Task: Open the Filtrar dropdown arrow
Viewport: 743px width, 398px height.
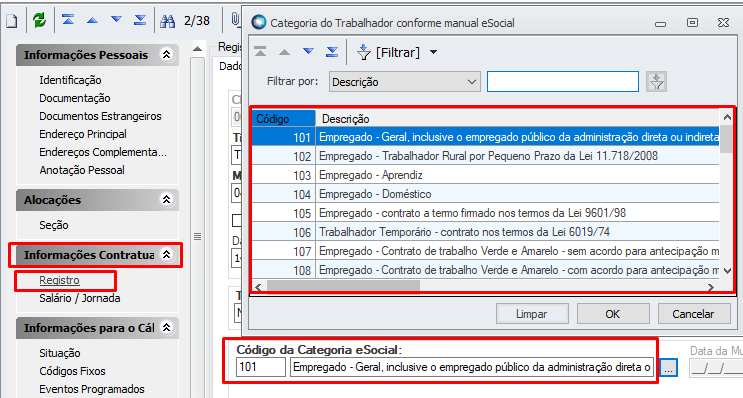Action: [x=433, y=52]
